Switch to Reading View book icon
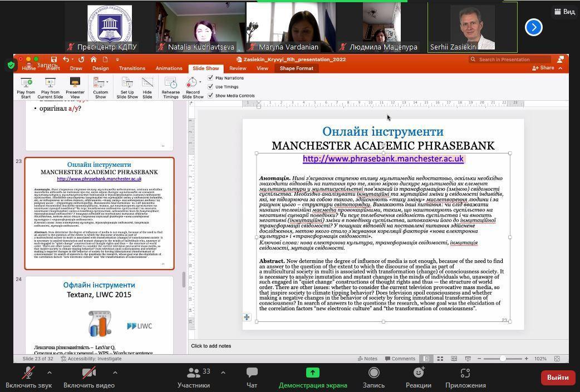Image resolution: width=580 pixels, height=392 pixels. pyautogui.click(x=454, y=359)
